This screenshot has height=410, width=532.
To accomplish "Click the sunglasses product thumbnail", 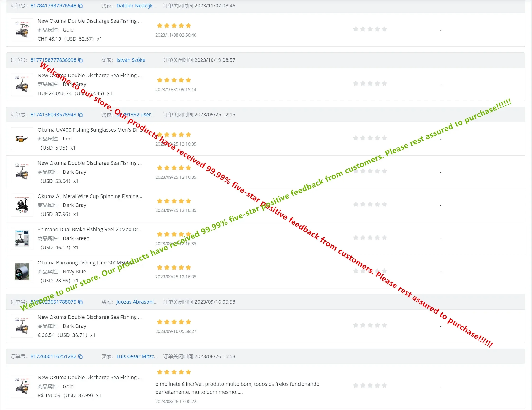I will click(x=22, y=139).
